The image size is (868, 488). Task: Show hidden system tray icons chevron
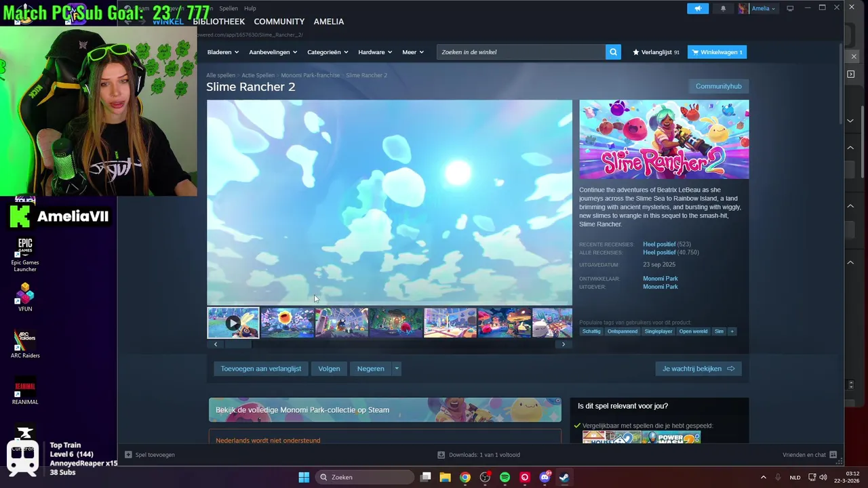coord(763,477)
